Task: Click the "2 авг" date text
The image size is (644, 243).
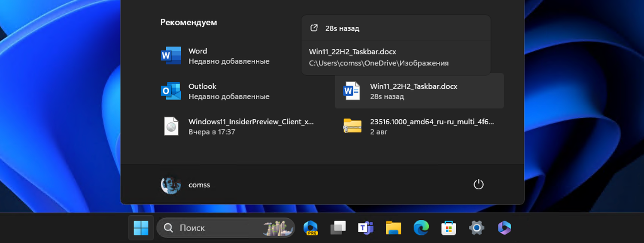Action: click(379, 132)
